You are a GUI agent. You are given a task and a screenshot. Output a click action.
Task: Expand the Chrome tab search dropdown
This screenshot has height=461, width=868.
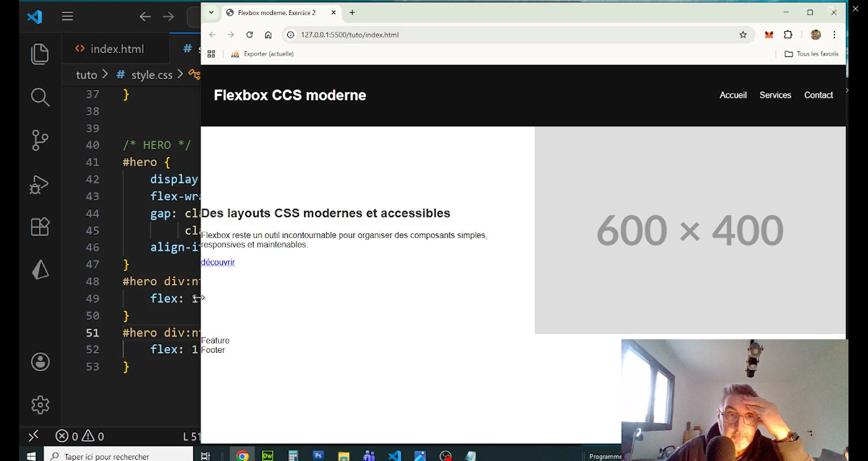211,12
